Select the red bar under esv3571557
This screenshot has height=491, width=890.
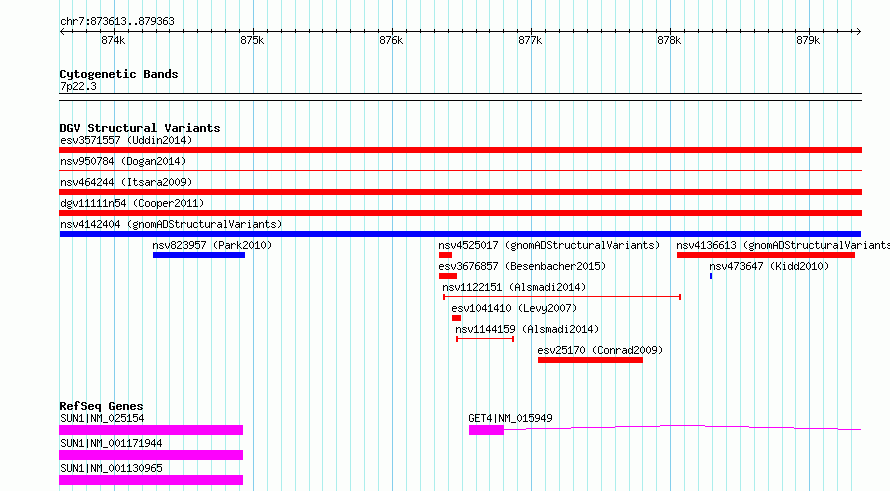pos(460,150)
